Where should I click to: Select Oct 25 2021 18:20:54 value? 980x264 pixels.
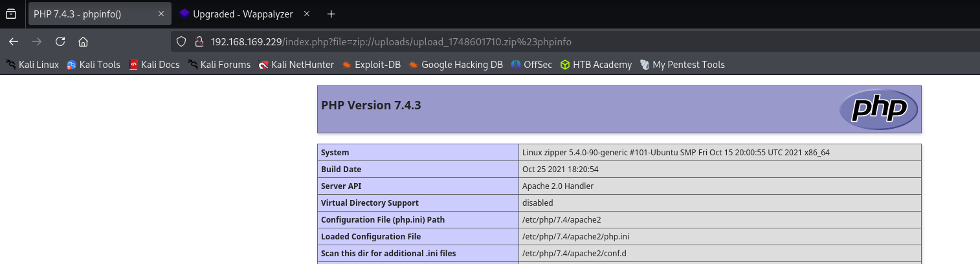(560, 170)
